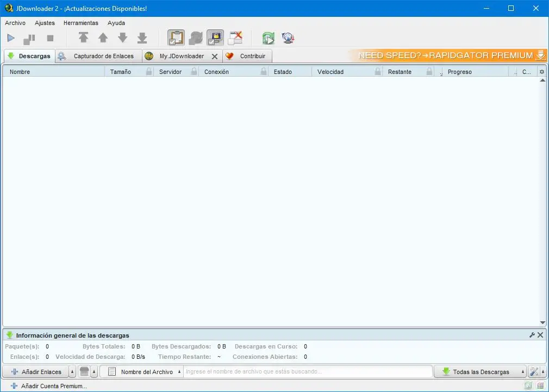This screenshot has width=549, height=392.
Task: Move selection to top of list
Action: pos(83,38)
